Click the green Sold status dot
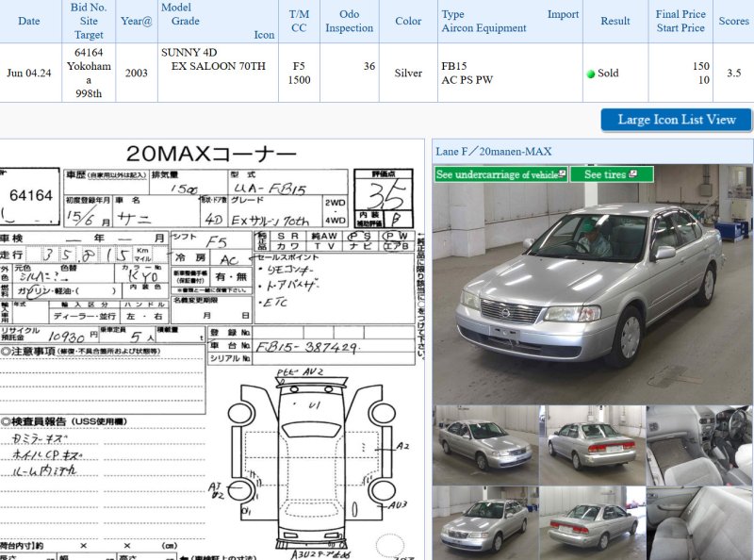754x560 pixels. point(591,73)
